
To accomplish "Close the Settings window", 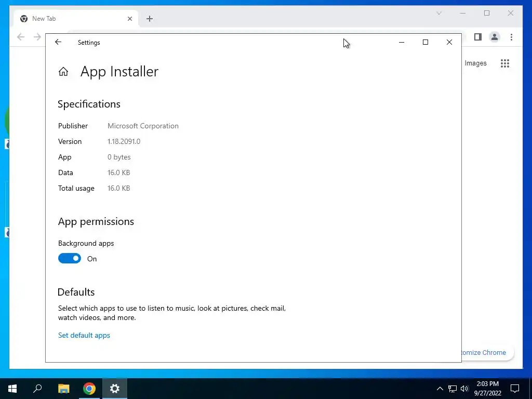I will point(449,43).
